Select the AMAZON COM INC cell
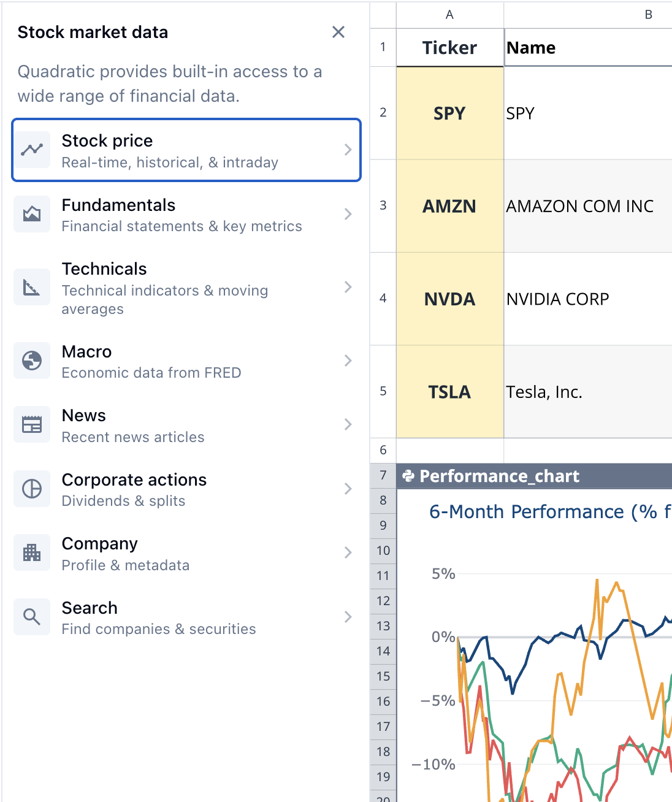The height and width of the screenshot is (802, 672). [588, 206]
